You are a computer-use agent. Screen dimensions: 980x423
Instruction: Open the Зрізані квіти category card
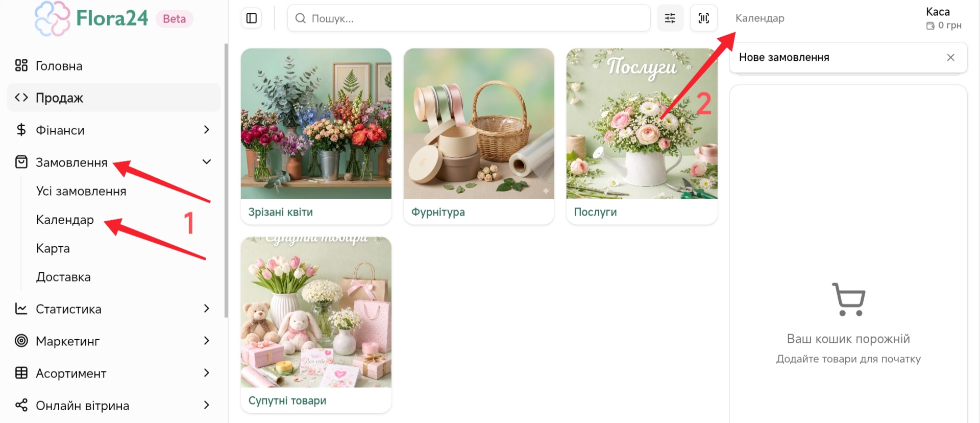[316, 136]
